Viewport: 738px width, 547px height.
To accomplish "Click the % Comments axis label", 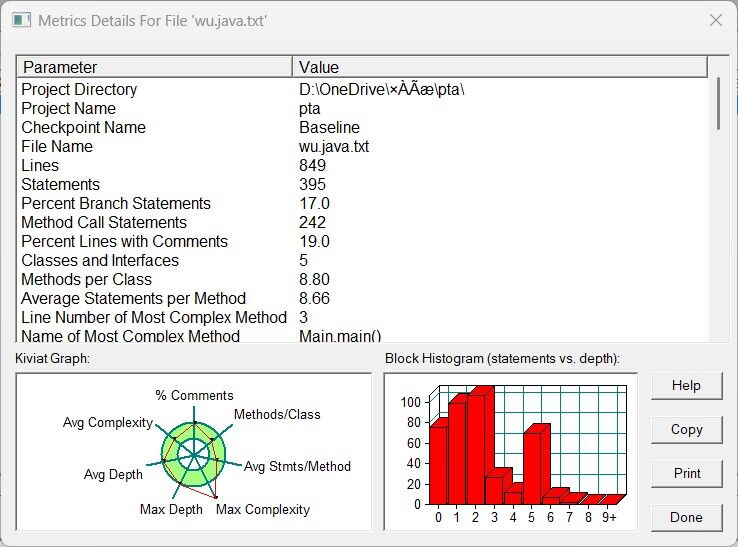I will (x=194, y=395).
